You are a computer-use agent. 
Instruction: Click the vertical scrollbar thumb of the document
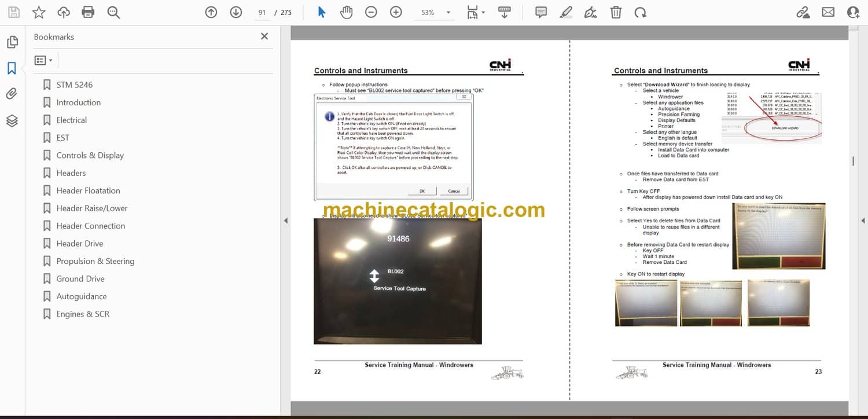pyautogui.click(x=853, y=161)
